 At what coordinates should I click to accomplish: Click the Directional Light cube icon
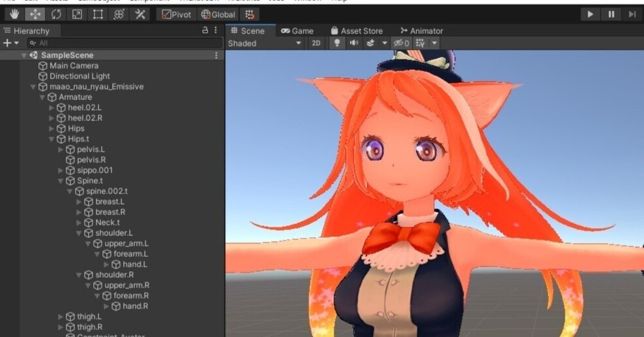coord(43,76)
